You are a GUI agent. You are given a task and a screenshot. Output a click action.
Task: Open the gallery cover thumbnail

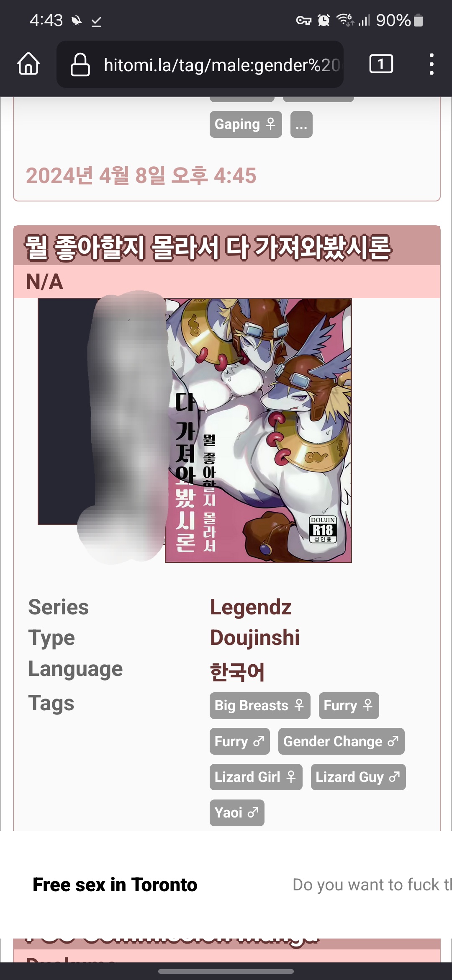click(195, 430)
